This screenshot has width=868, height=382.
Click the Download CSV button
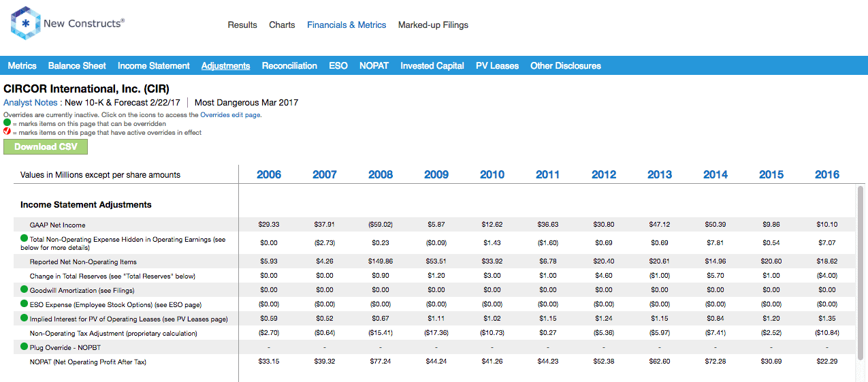click(46, 146)
